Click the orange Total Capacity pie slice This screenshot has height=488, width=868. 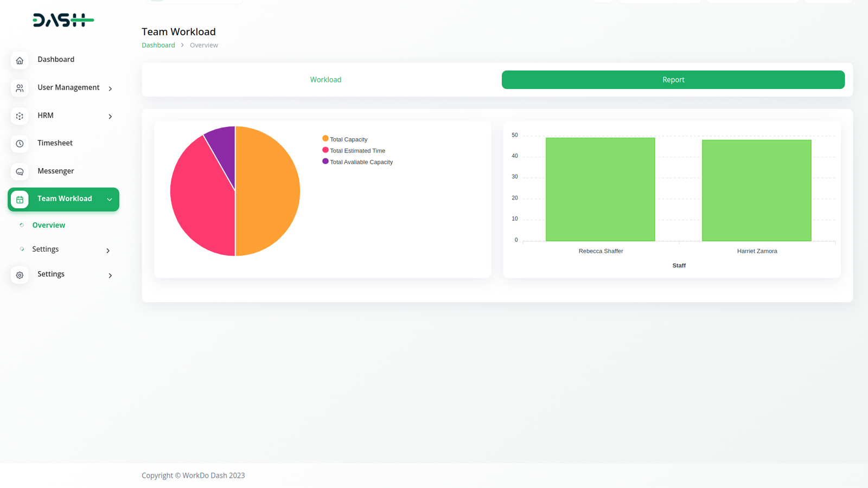pos(269,191)
